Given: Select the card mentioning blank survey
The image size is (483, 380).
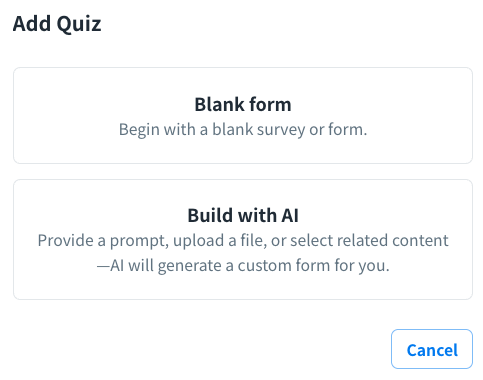Looking at the screenshot, I should pos(243,115).
